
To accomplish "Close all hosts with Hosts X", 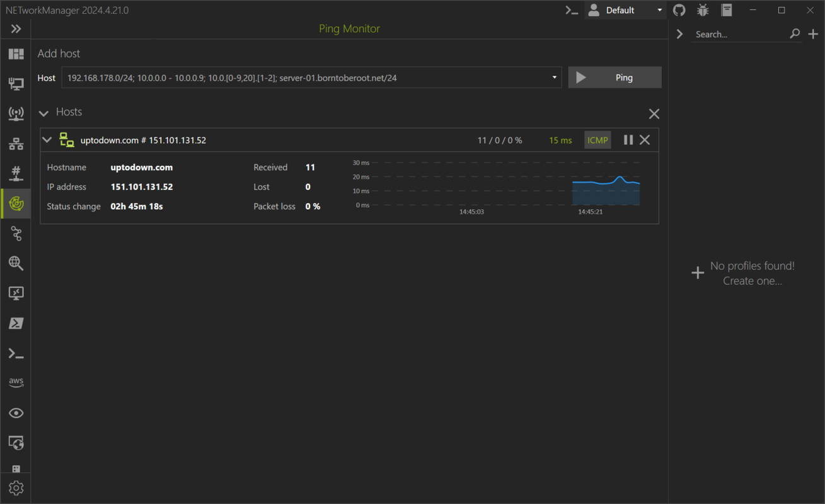I will 654,113.
